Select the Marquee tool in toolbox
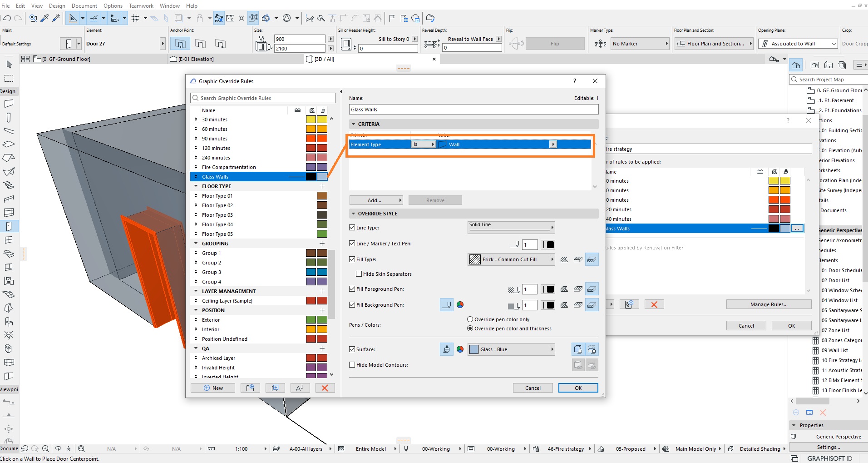 pos(9,78)
